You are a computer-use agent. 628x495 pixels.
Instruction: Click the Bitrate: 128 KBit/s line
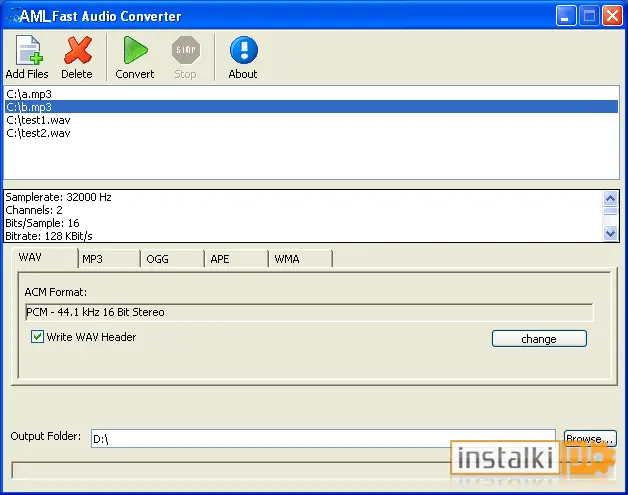pyautogui.click(x=49, y=236)
